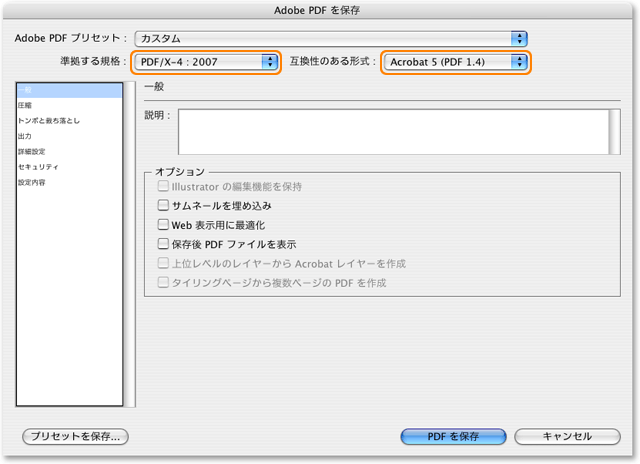Click the キャンセル button

pos(567,437)
